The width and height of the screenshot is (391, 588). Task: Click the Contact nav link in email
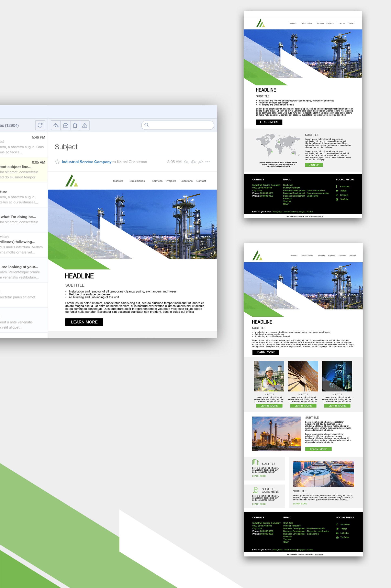pyautogui.click(x=201, y=181)
